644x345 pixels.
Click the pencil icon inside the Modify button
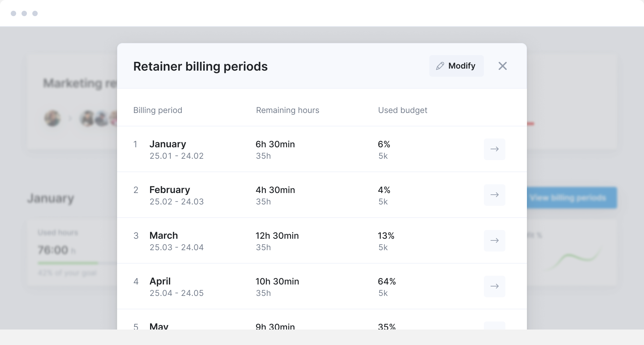coord(441,66)
